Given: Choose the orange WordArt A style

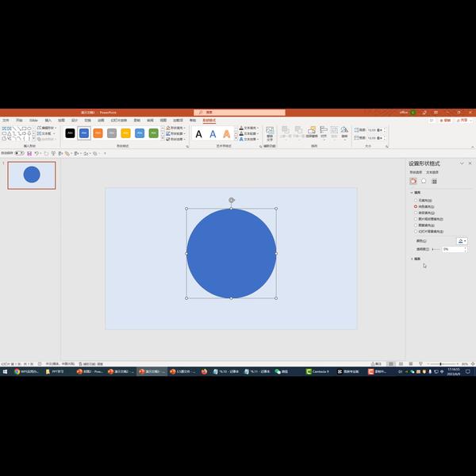Looking at the screenshot, I should coord(226,134).
